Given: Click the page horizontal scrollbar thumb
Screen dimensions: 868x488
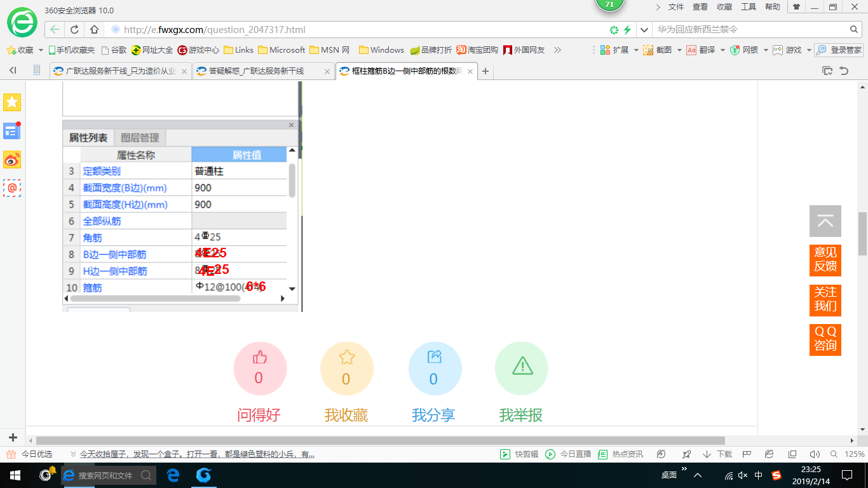Looking at the screenshot, I should (380, 440).
